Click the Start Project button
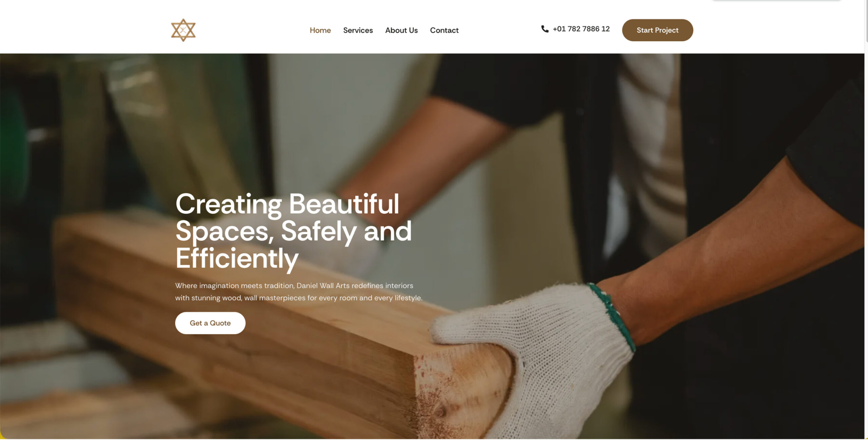 (657, 30)
